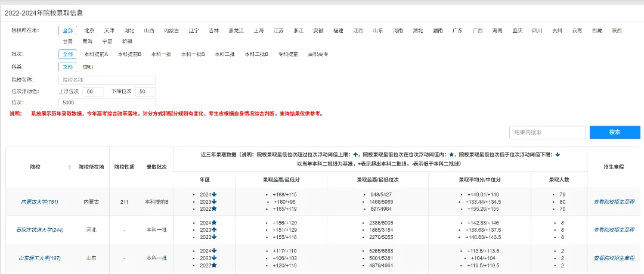The width and height of the screenshot is (644, 274).
Task: Click the up-arrow legend icon in the header note
Action: tap(355, 155)
